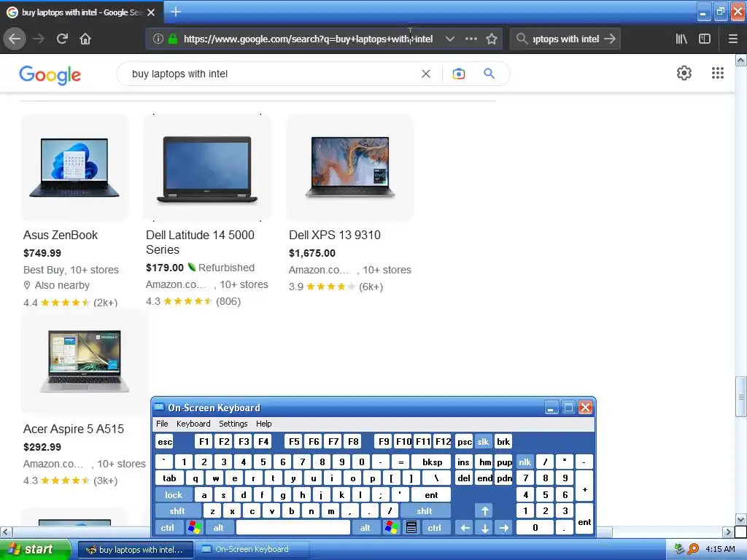747x560 pixels.
Task: Submit search with toolbar arrow button
Action: pyautogui.click(x=610, y=39)
